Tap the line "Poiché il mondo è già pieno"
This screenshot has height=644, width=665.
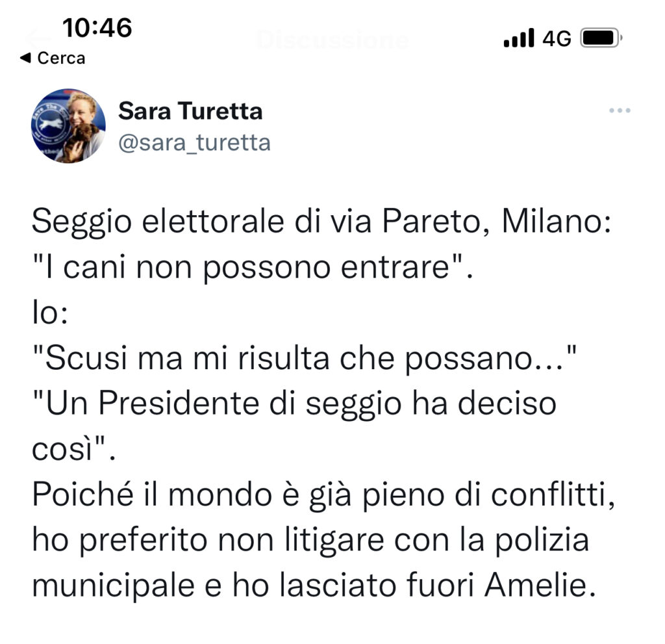click(x=323, y=495)
